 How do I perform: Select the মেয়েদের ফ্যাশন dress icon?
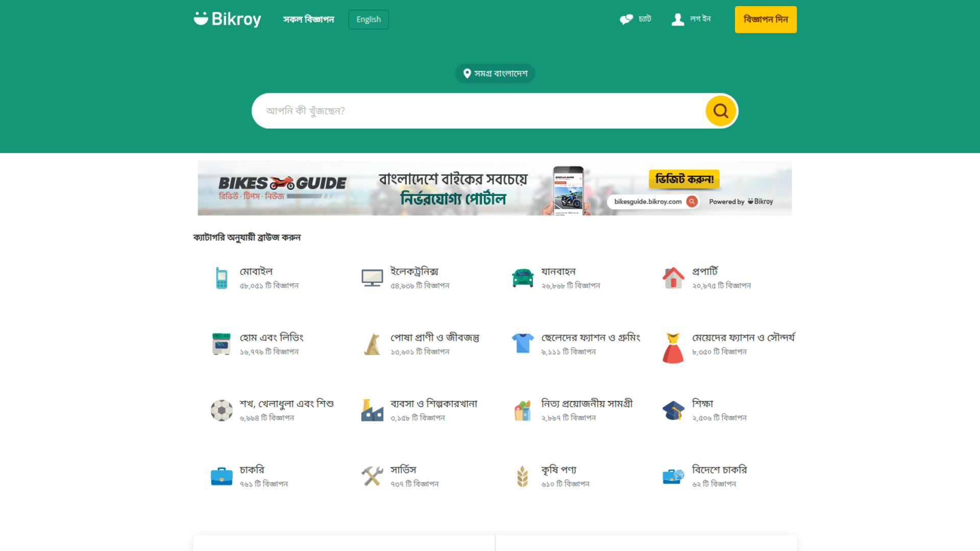(673, 344)
